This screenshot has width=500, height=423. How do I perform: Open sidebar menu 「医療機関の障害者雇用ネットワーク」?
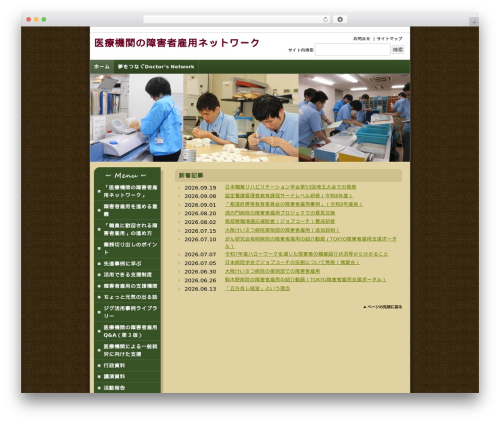coord(128,191)
